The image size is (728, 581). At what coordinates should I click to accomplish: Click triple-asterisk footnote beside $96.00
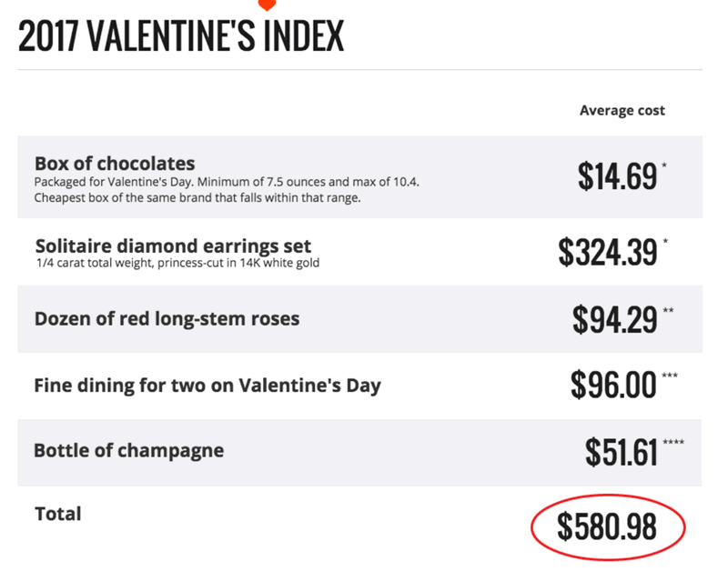pos(670,376)
